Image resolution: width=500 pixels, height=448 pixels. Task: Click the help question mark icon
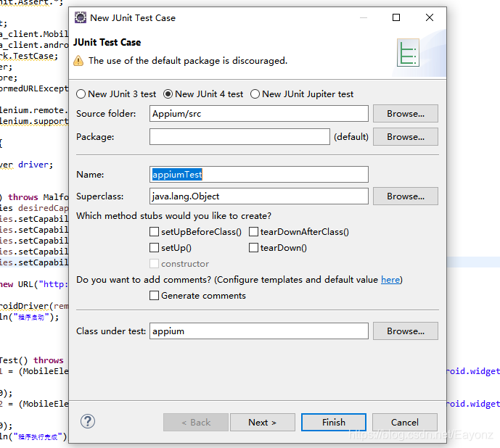point(88,421)
